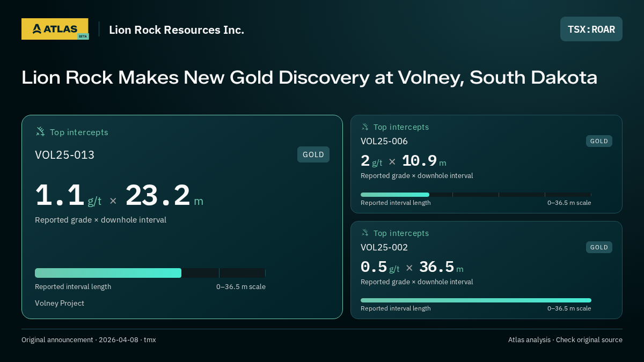Click the 36.5 m interval value
The image size is (644, 362).
[x=441, y=267]
